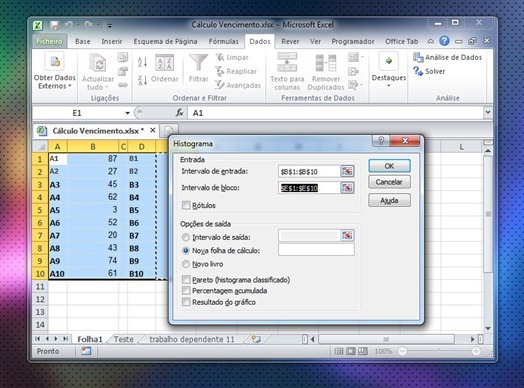This screenshot has height=388, width=524.
Task: Open Actualizar tudo dropdown arrow
Action: coord(107,88)
